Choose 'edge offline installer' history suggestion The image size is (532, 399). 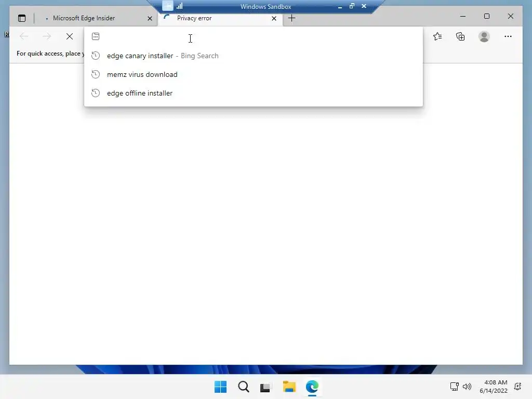(x=253, y=93)
